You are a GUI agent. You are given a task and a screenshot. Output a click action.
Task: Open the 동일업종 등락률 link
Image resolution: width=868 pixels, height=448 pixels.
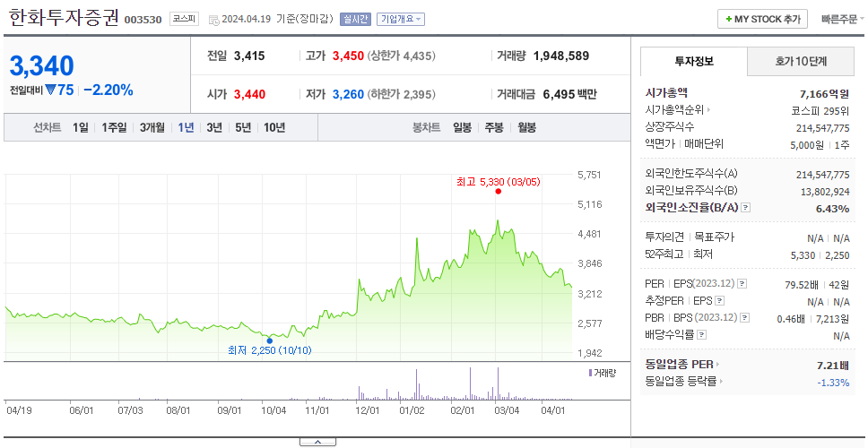(x=683, y=381)
